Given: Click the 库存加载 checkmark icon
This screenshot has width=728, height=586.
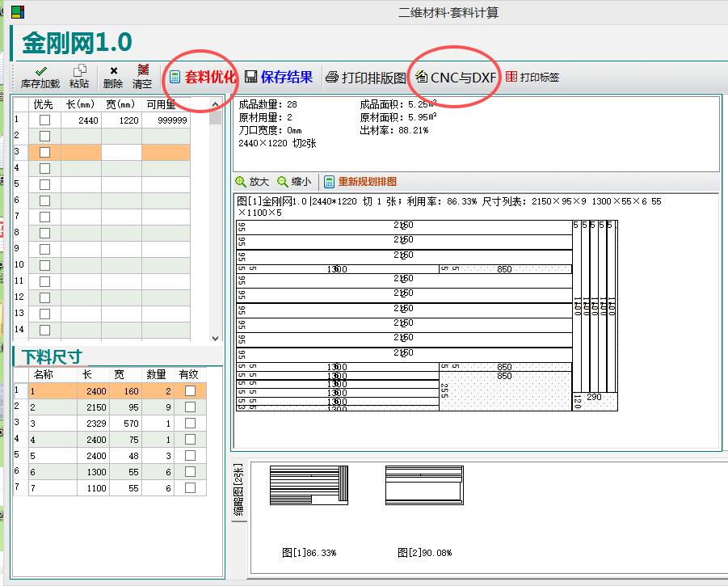Looking at the screenshot, I should pyautogui.click(x=41, y=71).
